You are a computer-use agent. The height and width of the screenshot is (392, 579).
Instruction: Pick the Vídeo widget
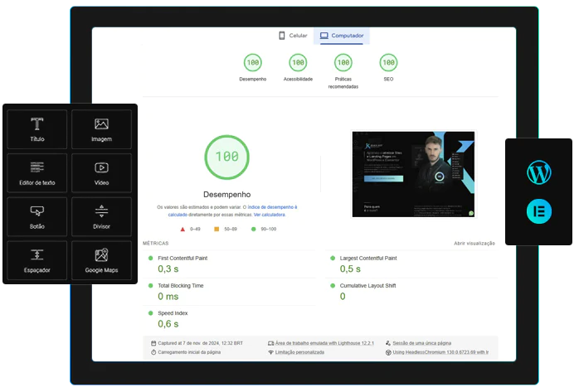coord(101,173)
